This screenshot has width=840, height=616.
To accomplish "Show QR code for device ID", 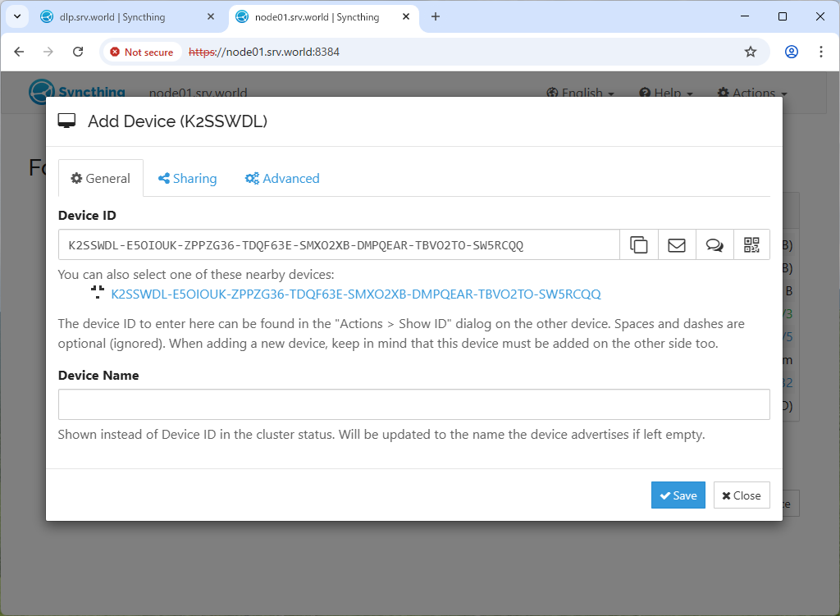I will coord(751,244).
